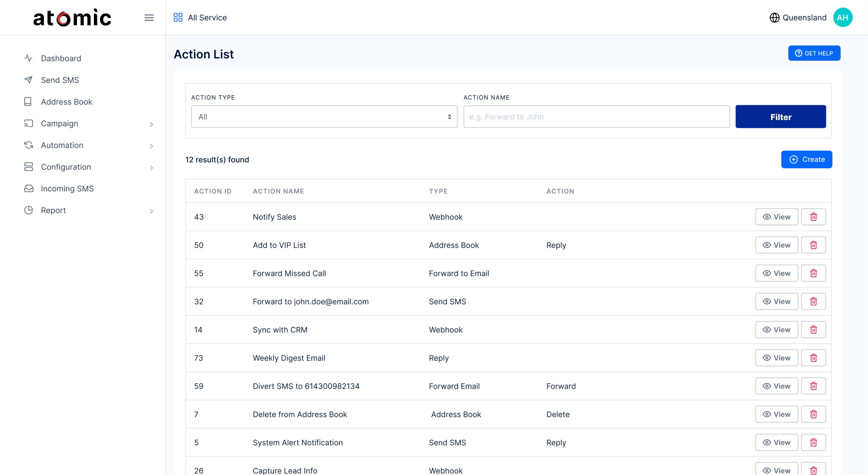The height and width of the screenshot is (475, 868).
Task: Go to Incoming SMS
Action: [67, 189]
